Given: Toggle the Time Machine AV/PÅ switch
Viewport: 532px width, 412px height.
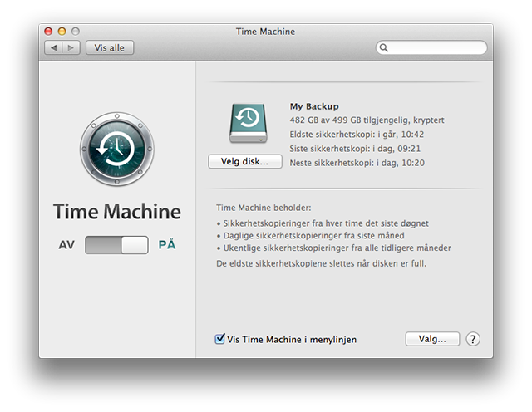Looking at the screenshot, I should tap(116, 245).
